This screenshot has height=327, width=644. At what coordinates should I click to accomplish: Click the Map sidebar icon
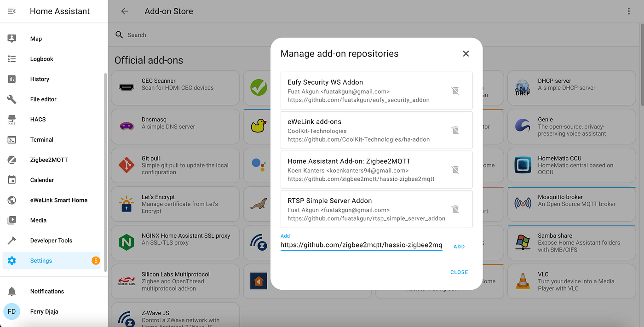(12, 39)
